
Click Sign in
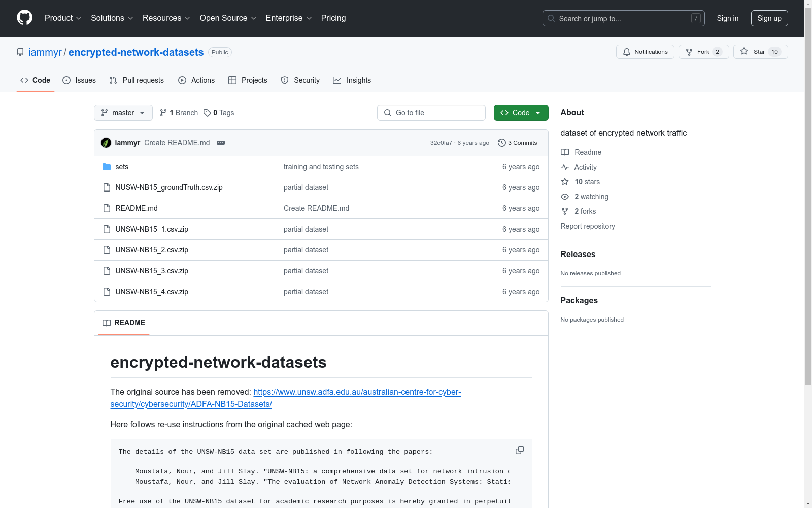(x=727, y=18)
